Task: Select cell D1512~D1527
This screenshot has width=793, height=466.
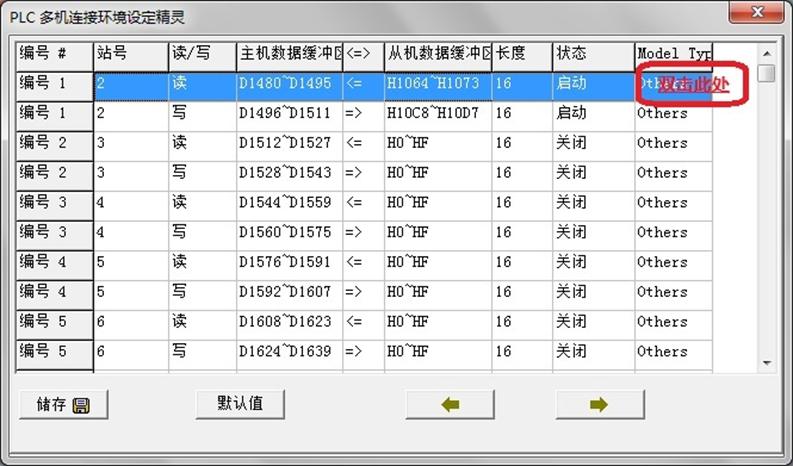Action: 289,147
